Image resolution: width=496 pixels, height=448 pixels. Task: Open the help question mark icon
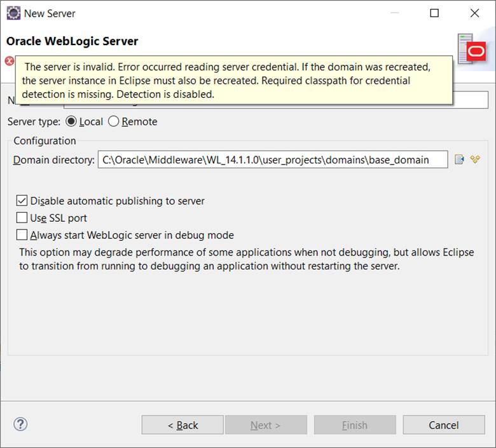(x=20, y=424)
